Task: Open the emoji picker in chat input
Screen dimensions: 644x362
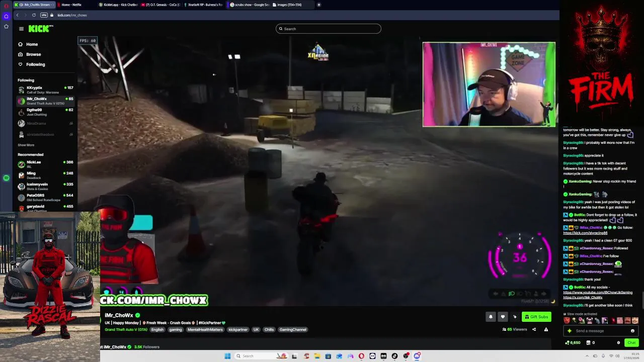Action: [x=632, y=331]
